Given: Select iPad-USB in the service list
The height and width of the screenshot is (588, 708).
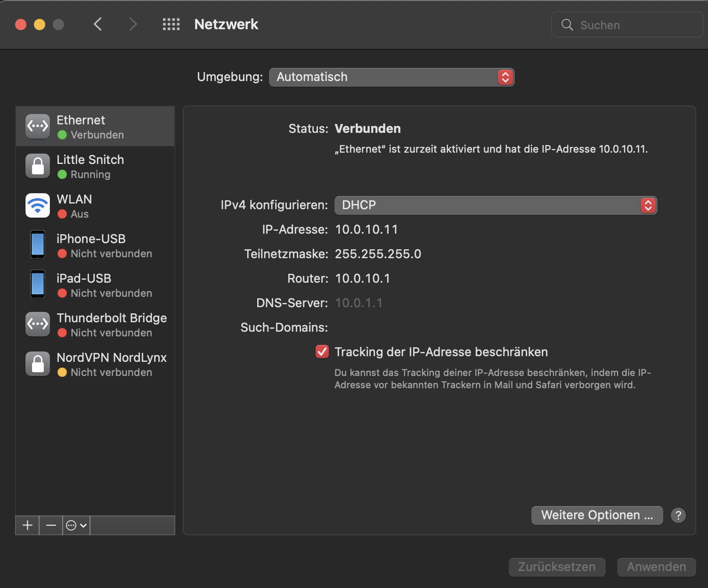Looking at the screenshot, I should [95, 285].
